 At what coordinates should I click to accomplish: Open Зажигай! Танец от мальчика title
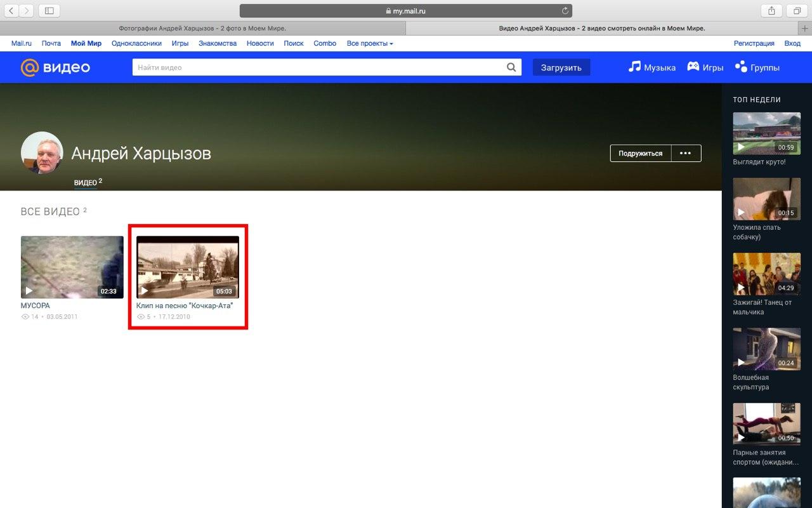tap(763, 307)
